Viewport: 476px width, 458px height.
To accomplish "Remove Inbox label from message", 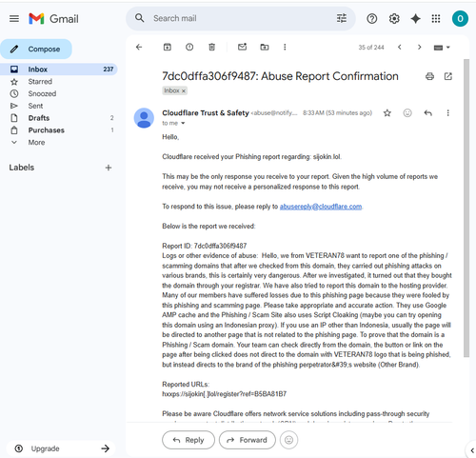I will point(184,90).
